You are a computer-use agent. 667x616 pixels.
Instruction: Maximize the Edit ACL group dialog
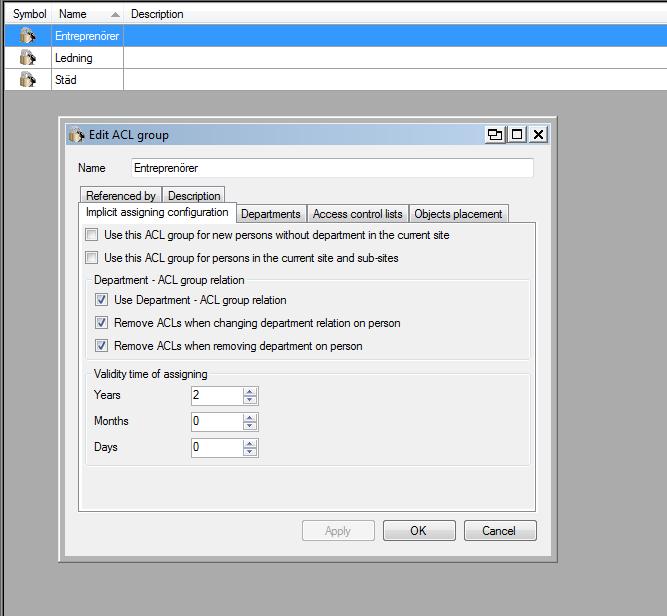pyautogui.click(x=517, y=135)
